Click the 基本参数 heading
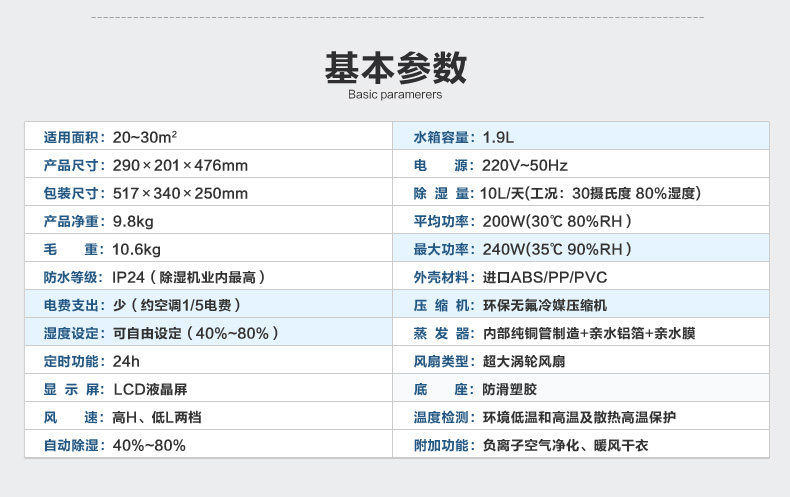This screenshot has height=497, width=790. coord(395,67)
